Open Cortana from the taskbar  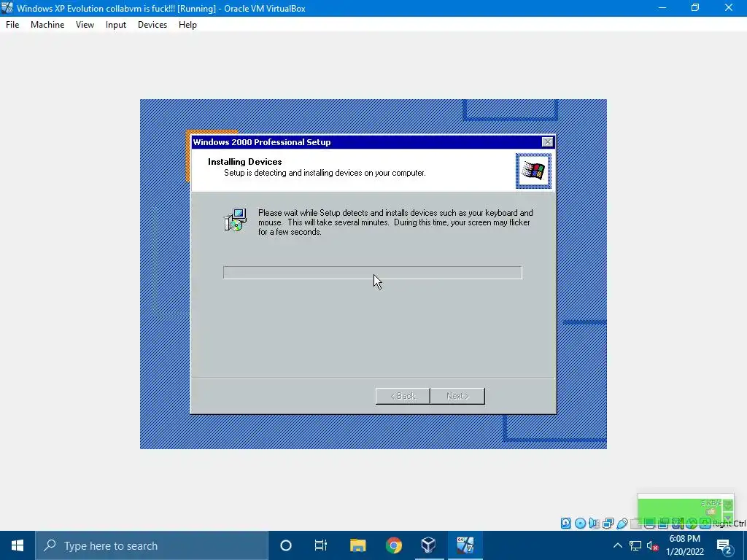(x=286, y=545)
